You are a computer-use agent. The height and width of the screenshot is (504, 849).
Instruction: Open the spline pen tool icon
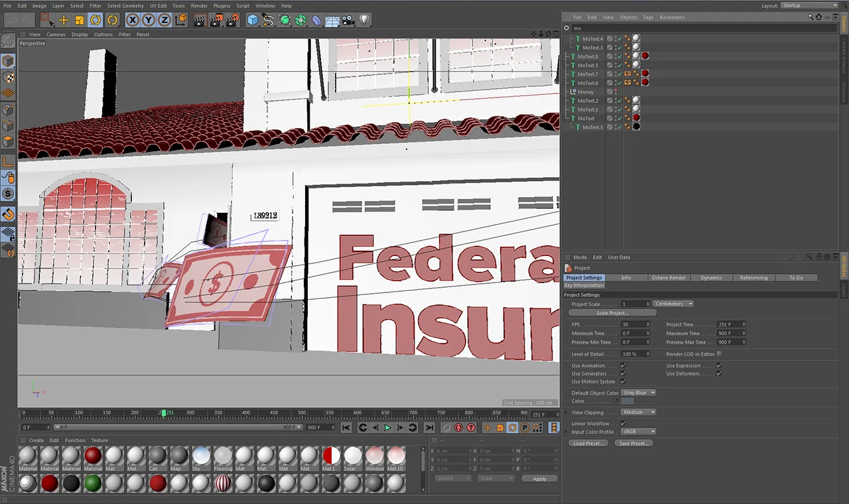pos(268,20)
